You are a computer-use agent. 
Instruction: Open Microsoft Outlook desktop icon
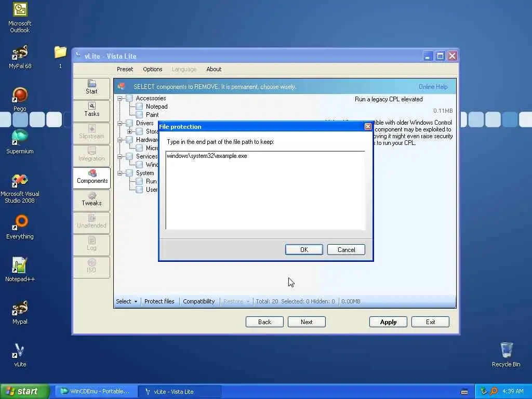point(20,18)
